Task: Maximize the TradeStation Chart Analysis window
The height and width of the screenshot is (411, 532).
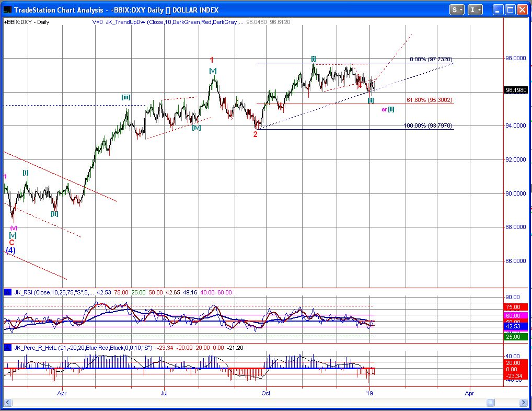Action: point(510,10)
